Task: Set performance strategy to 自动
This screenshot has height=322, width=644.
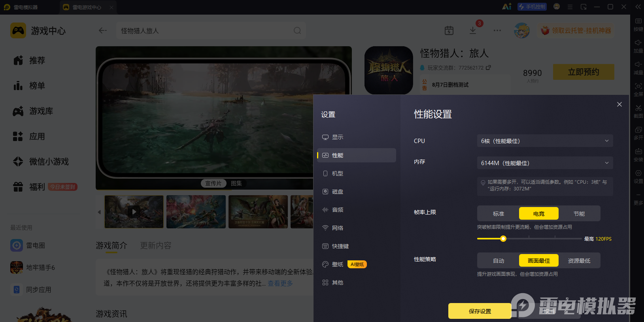Action: tap(499, 260)
